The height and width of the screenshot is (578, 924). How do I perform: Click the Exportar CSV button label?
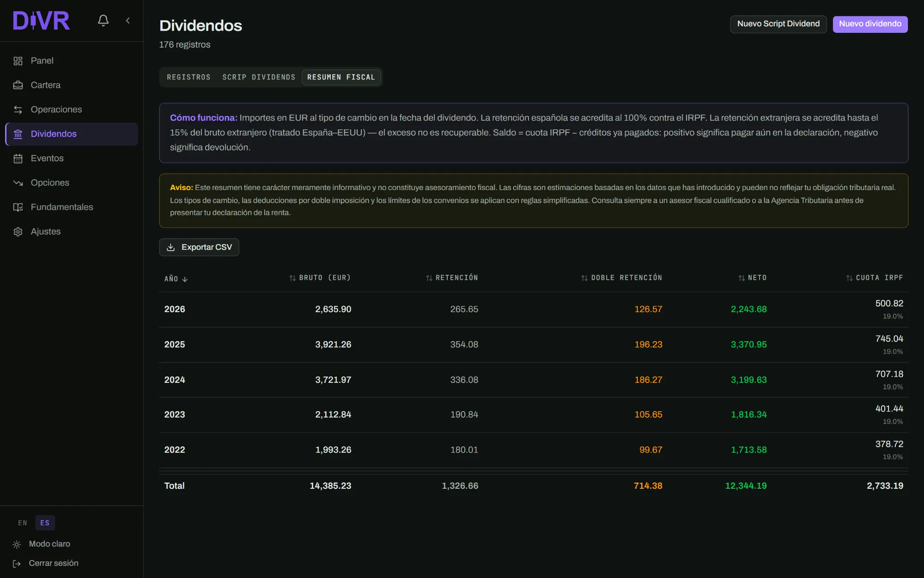coord(207,247)
